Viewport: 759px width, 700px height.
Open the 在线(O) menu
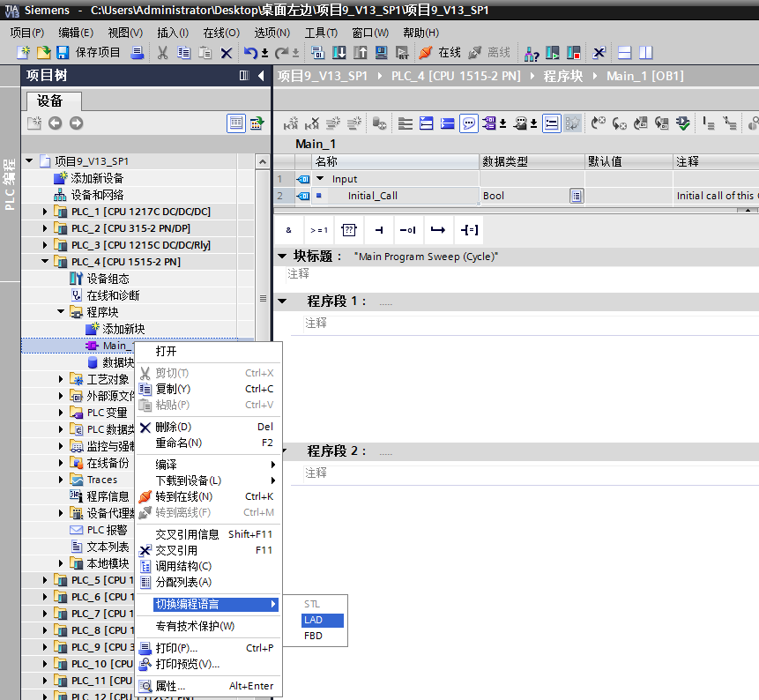tap(221, 33)
